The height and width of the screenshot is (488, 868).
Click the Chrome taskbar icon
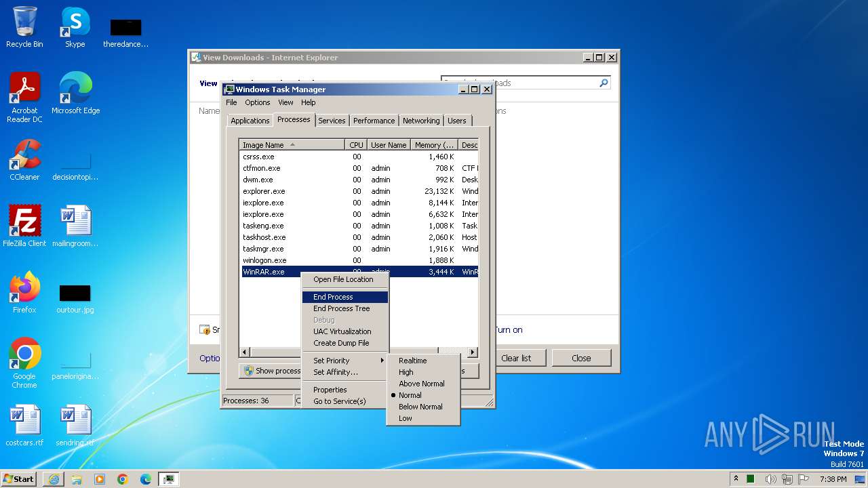coord(123,479)
